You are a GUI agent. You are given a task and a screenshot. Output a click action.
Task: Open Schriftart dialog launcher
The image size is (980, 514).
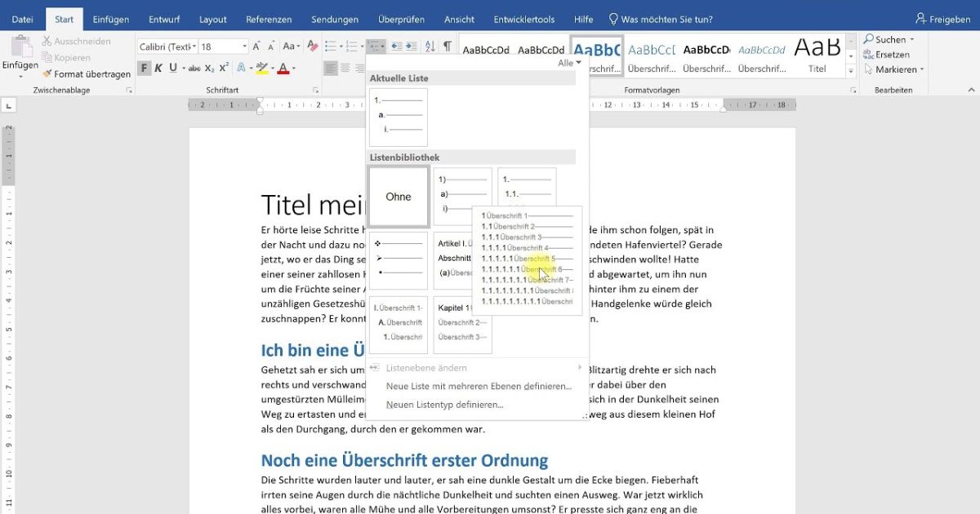(x=315, y=91)
